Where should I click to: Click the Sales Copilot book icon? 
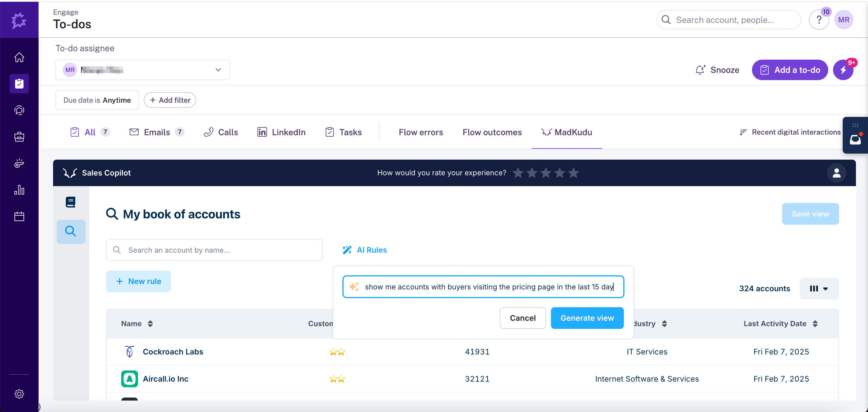tap(71, 202)
